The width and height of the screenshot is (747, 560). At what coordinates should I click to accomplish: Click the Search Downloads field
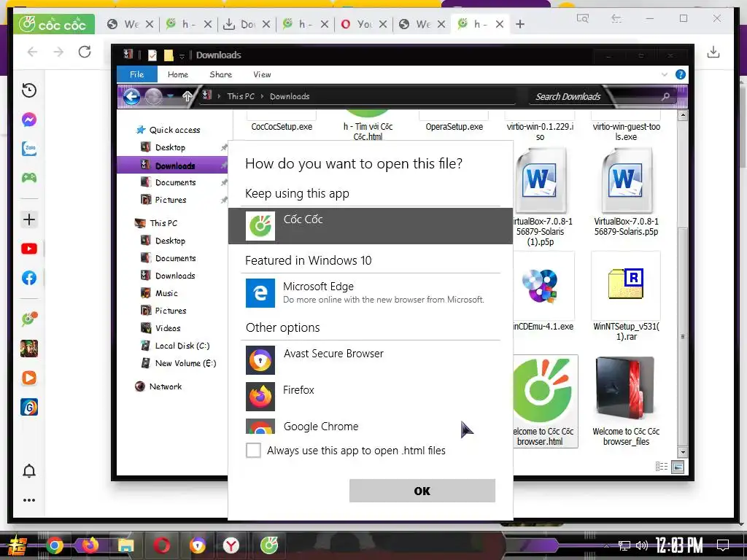[595, 97]
